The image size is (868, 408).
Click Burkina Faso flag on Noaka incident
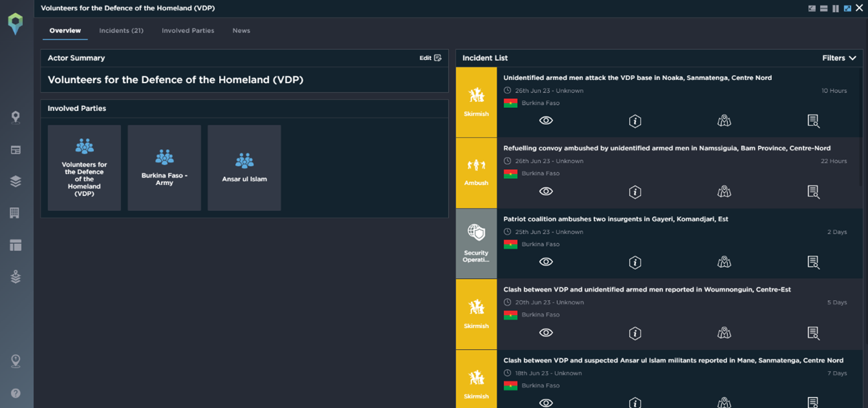coord(511,103)
